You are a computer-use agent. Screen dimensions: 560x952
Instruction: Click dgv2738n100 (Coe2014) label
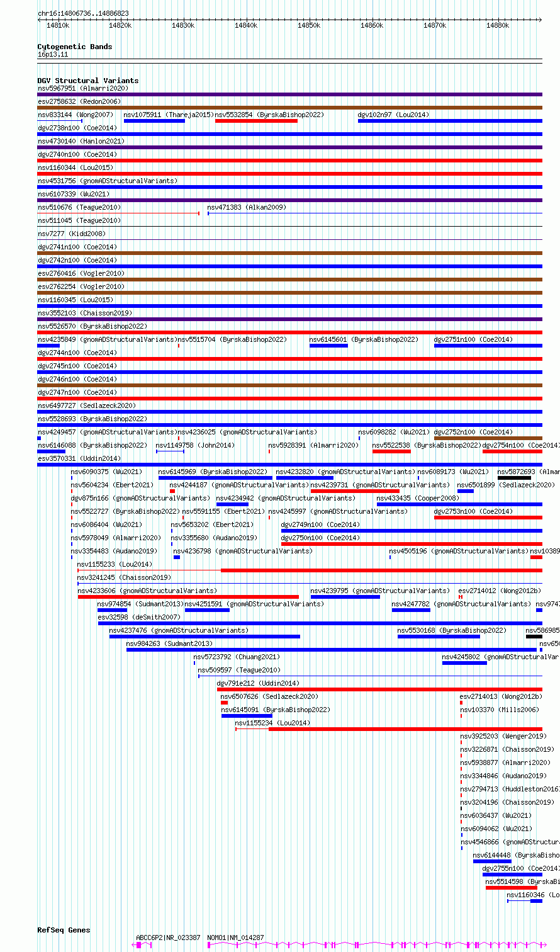77,128
